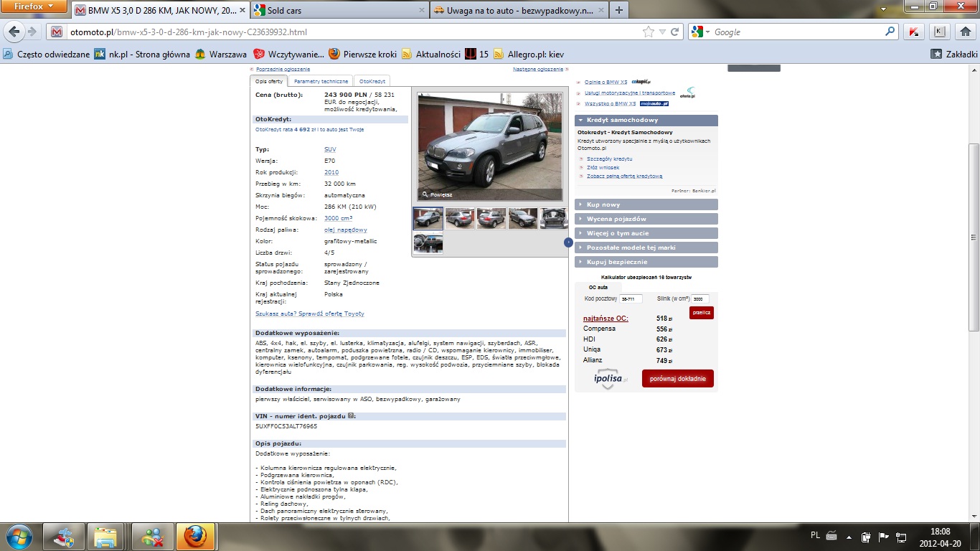Expand Pozostałe modele tej marki section
The height and width of the screenshot is (551, 980).
click(646, 248)
